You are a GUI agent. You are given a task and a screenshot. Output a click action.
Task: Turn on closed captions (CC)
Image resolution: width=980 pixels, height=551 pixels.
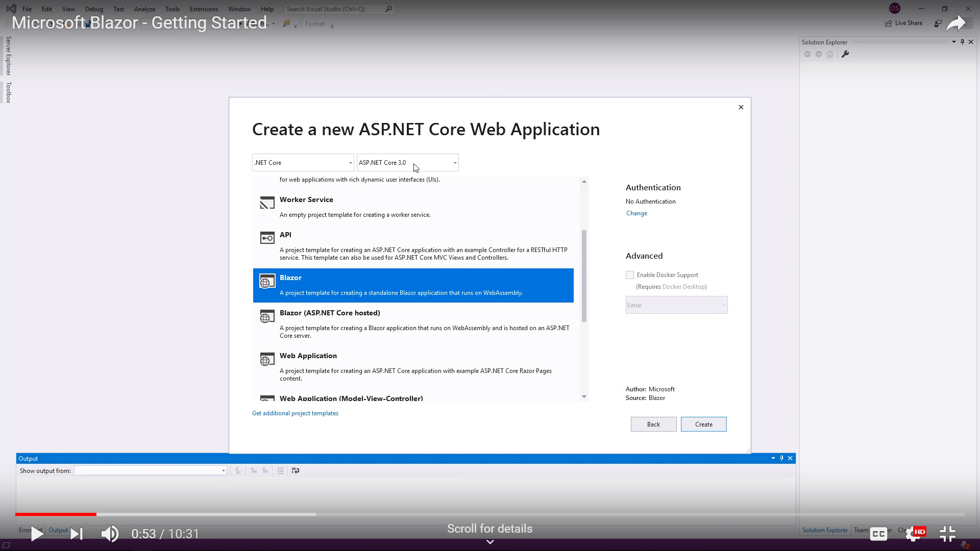(x=878, y=533)
